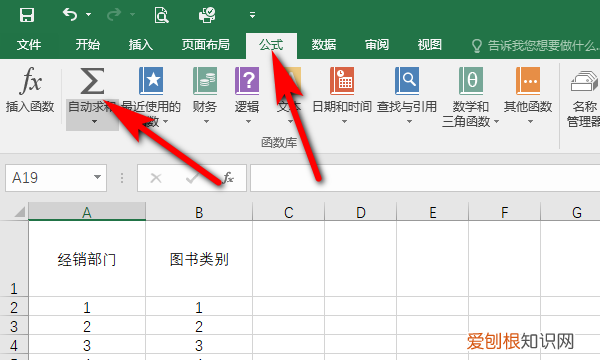Open the 逻辑 functions icon
This screenshot has width=600, height=360.
click(247, 81)
